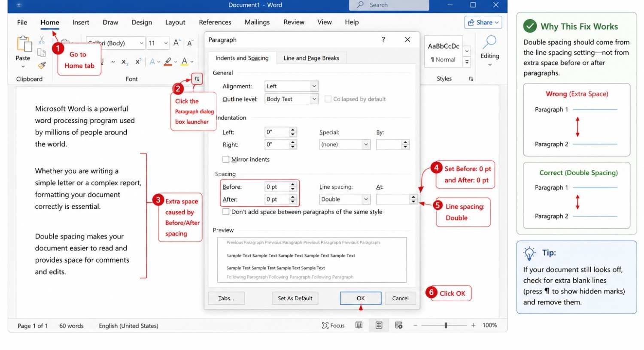Click the "100%" zoom level
Image resolution: width=644 pixels, height=350 pixels.
click(x=489, y=325)
